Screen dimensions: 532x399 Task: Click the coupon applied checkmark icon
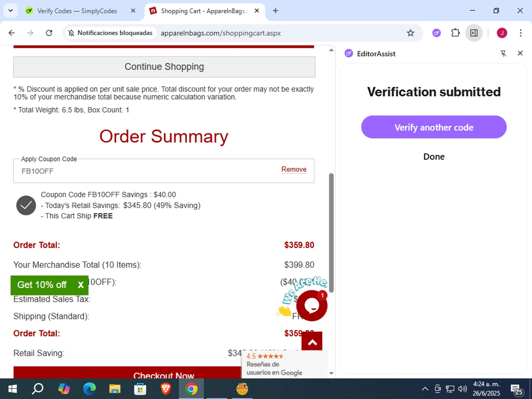click(26, 205)
